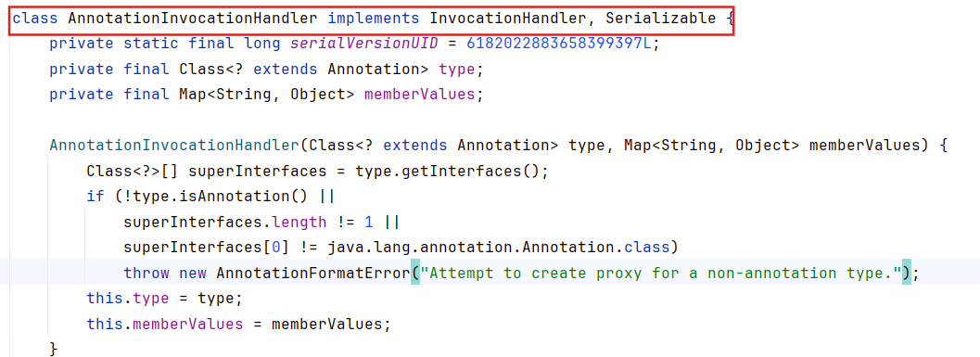Click 'this.memberValues' assignment target

165,325
